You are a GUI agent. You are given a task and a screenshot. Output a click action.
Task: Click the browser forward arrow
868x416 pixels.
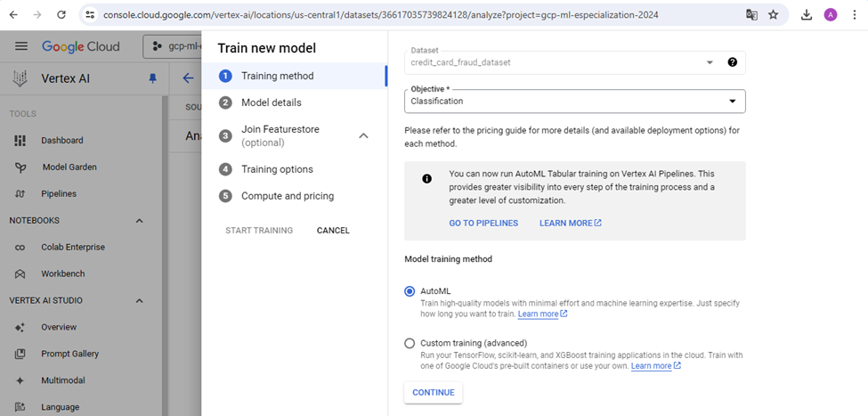[x=37, y=15]
